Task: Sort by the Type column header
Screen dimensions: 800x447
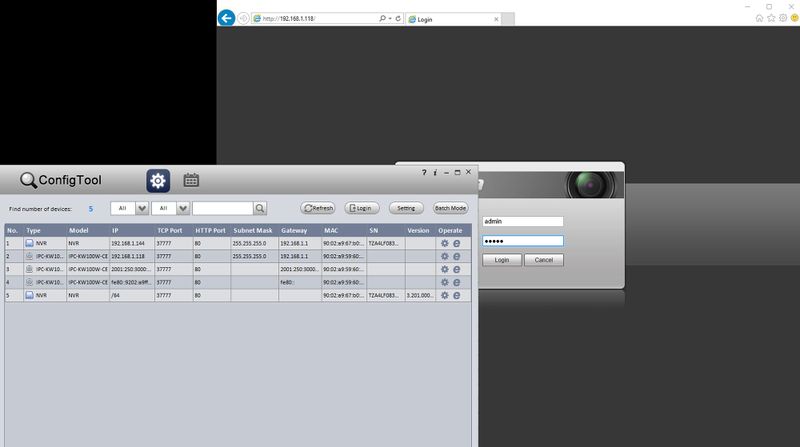Action: (x=45, y=231)
